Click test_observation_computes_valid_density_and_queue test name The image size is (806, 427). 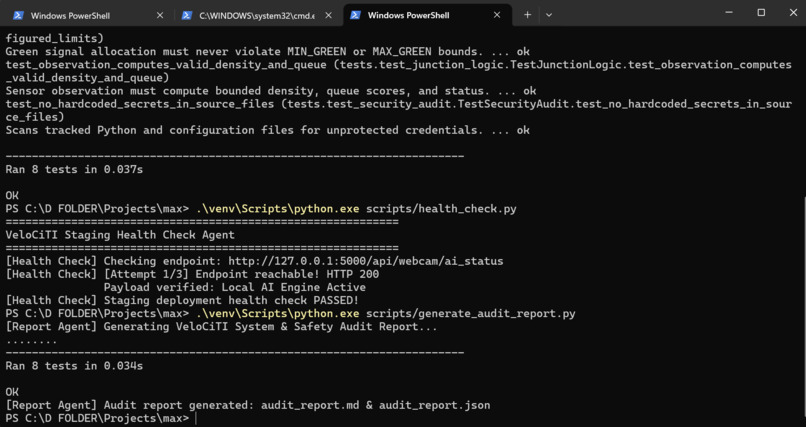click(x=166, y=65)
